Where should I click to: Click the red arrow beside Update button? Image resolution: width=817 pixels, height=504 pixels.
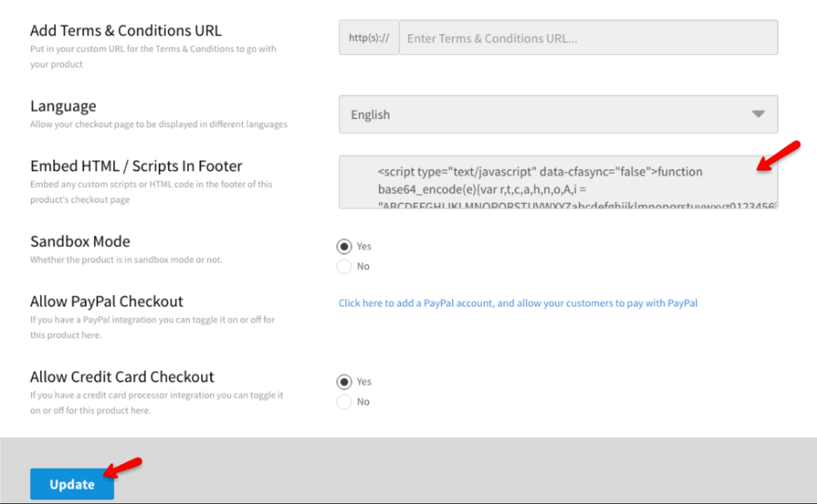pos(123,467)
